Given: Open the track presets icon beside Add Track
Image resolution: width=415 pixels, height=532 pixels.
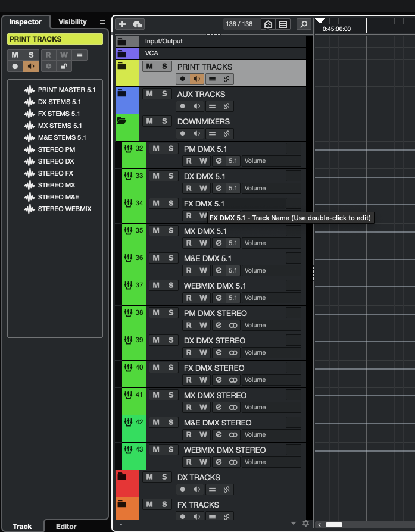Looking at the screenshot, I should pos(137,24).
